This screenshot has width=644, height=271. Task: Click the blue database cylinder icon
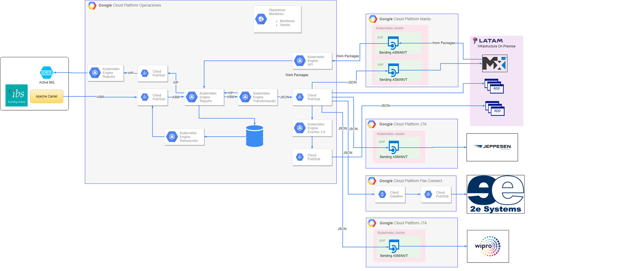[x=254, y=136]
